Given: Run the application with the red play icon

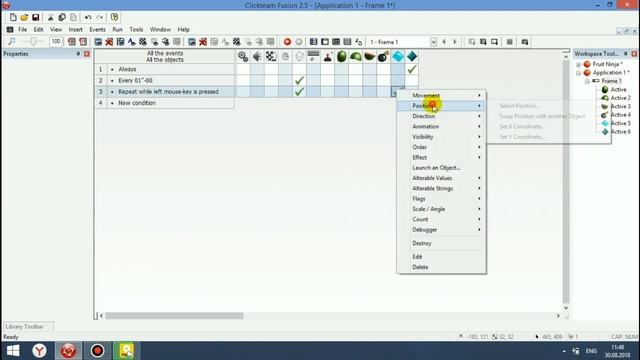Looking at the screenshot, I should (287, 42).
